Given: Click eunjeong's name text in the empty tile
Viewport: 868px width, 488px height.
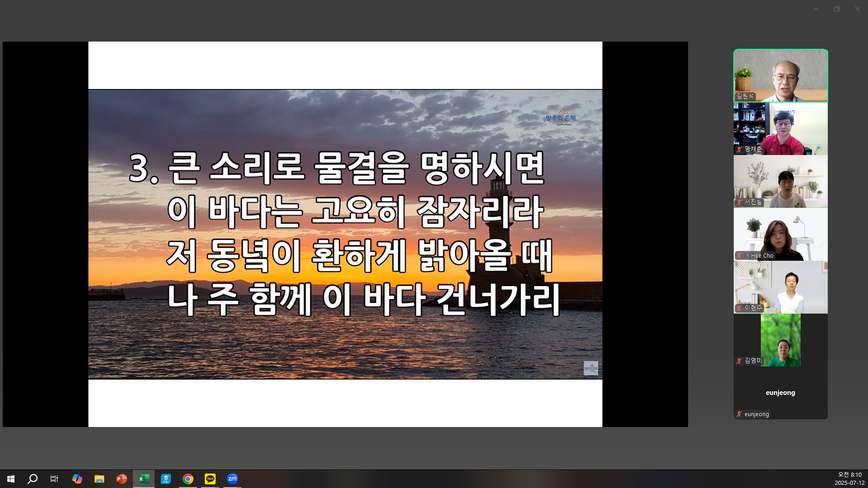Looking at the screenshot, I should point(780,392).
